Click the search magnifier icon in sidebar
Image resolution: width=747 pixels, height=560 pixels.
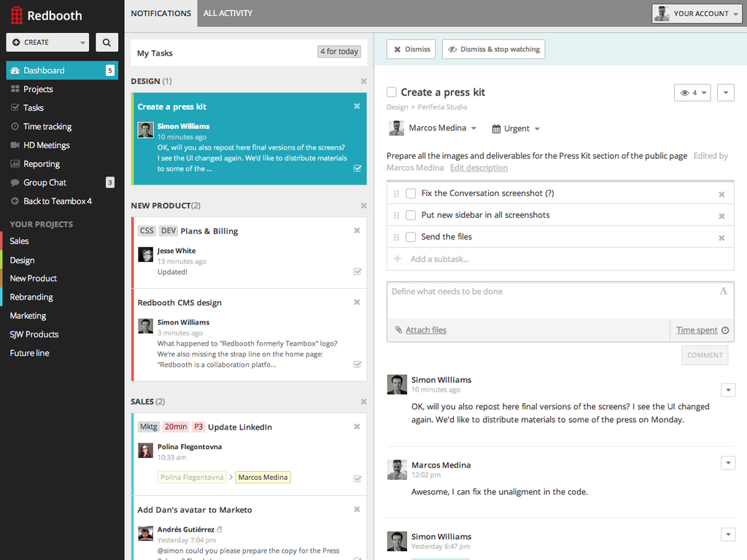[107, 42]
